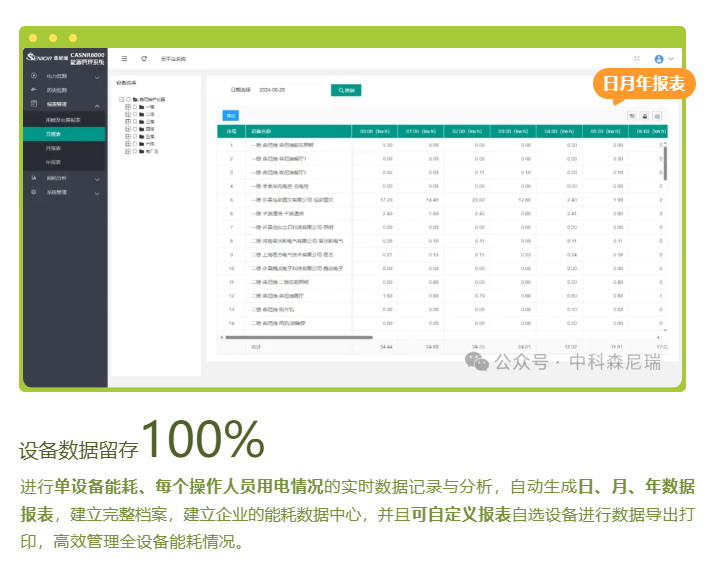Click the gear icon beside 系统管理
Image resolution: width=713 pixels, height=577 pixels.
pyautogui.click(x=34, y=192)
